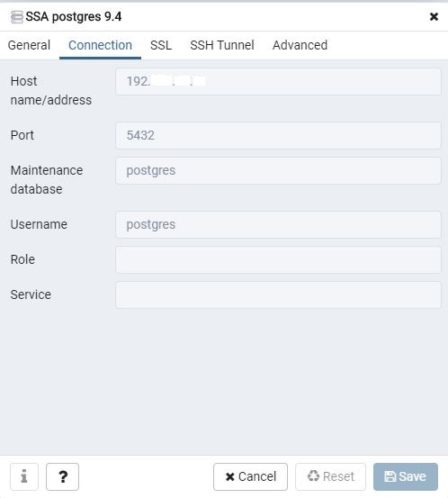448x498 pixels.
Task: Go to the SSH Tunnel tab
Action: click(222, 45)
